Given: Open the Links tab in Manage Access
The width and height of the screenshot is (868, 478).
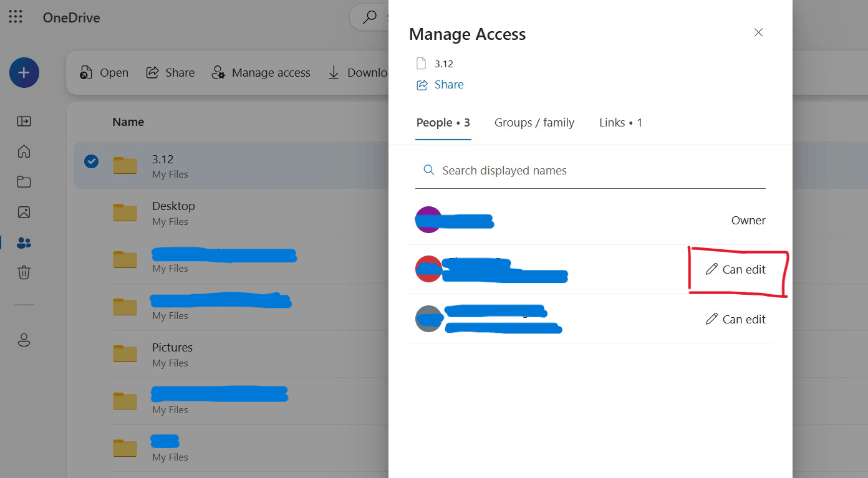Looking at the screenshot, I should [x=620, y=122].
